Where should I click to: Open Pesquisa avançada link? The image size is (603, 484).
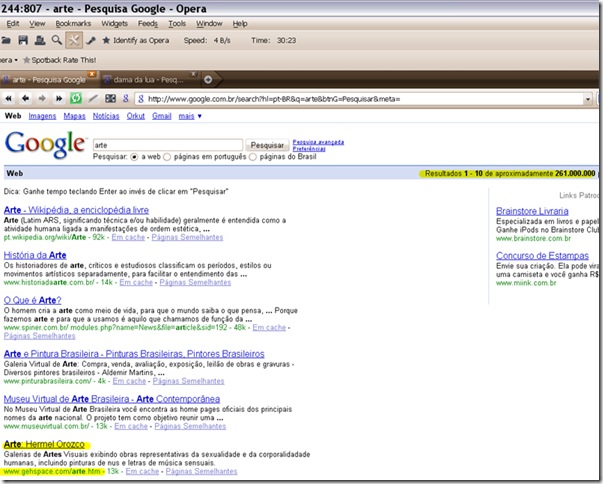pyautogui.click(x=318, y=142)
